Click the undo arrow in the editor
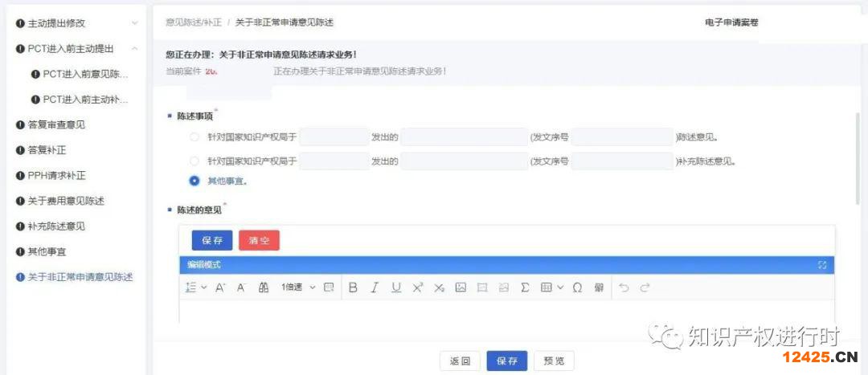 (624, 287)
